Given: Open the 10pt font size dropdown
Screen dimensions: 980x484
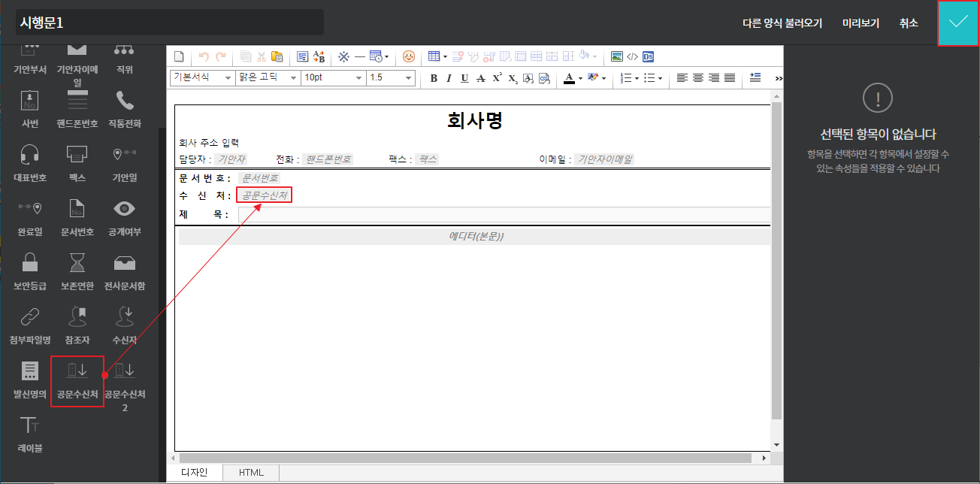Looking at the screenshot, I should 333,77.
